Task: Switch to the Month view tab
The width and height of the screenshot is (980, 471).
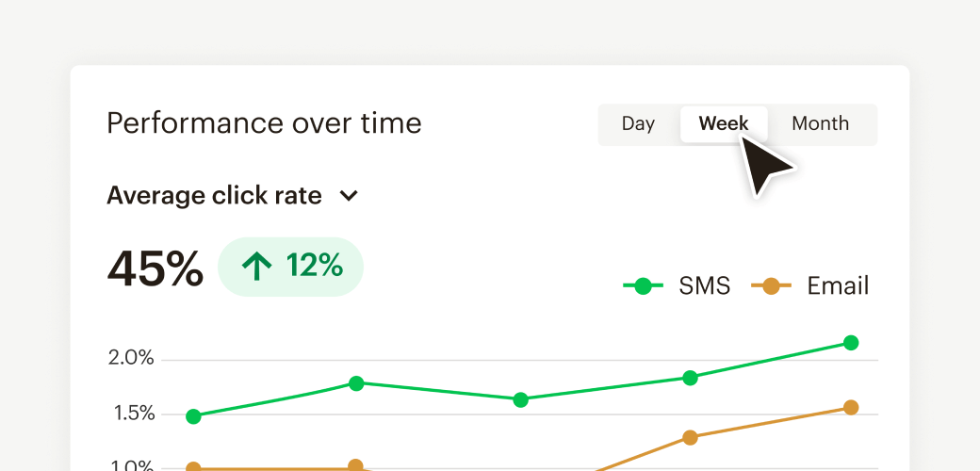Action: click(x=820, y=124)
